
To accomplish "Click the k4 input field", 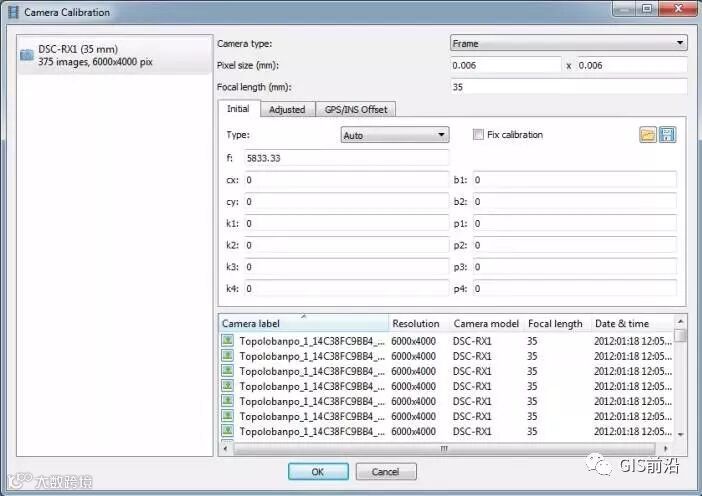I will (347, 289).
